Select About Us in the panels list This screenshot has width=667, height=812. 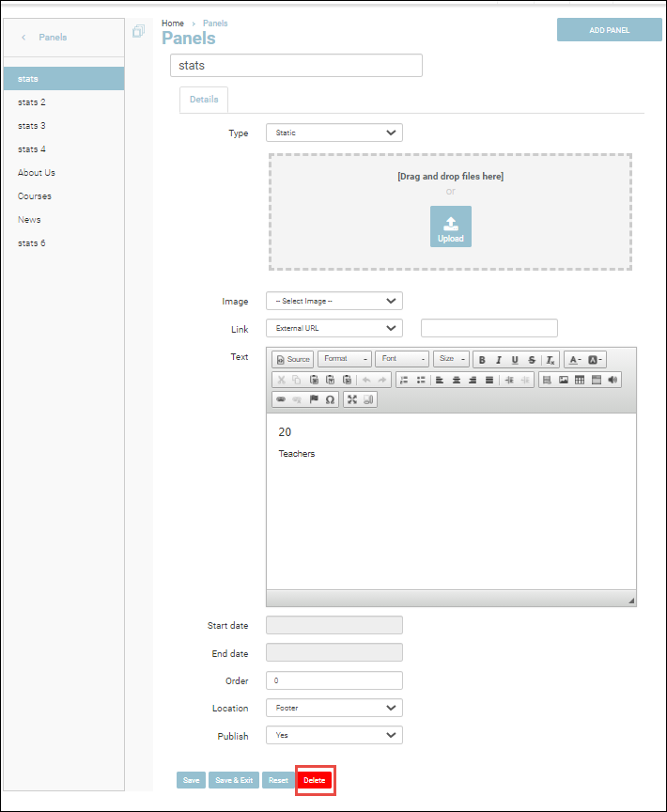pos(37,173)
